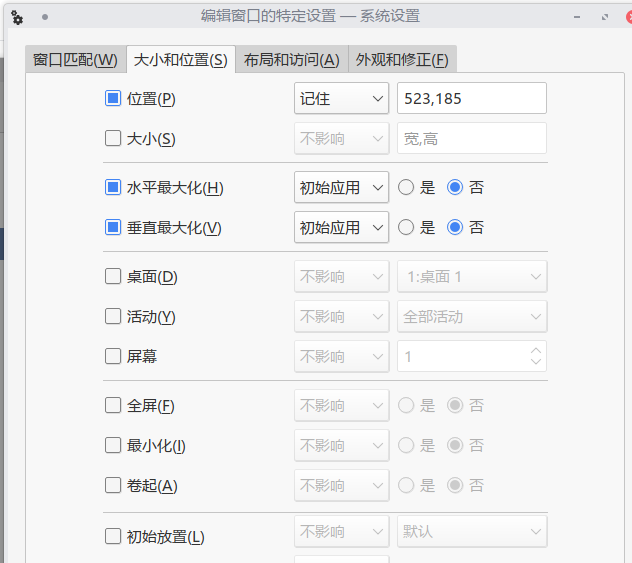The image size is (632, 563).
Task: Click the red close window icon
Action: click(x=629, y=17)
